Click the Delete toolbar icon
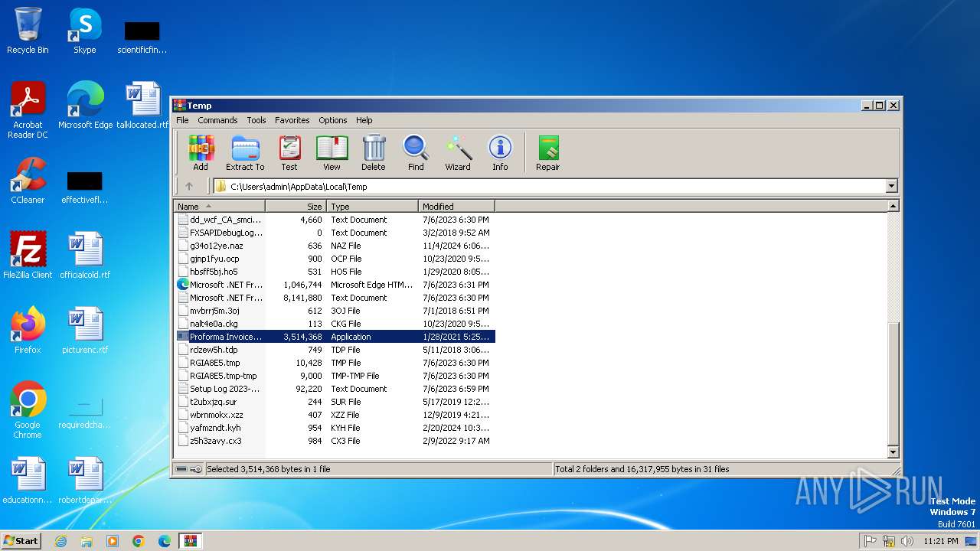The image size is (980, 551). pyautogui.click(x=374, y=153)
